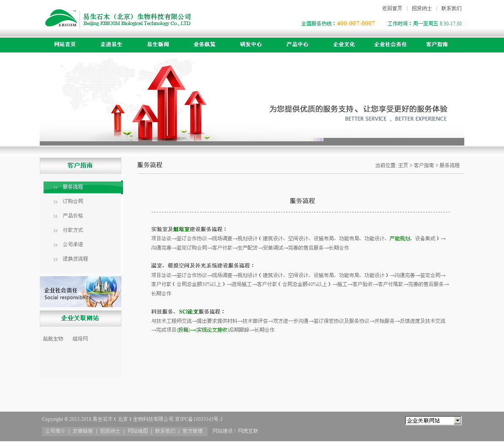Select 研发中心 navigation menu item
This screenshot has width=504, height=448.
[251, 44]
